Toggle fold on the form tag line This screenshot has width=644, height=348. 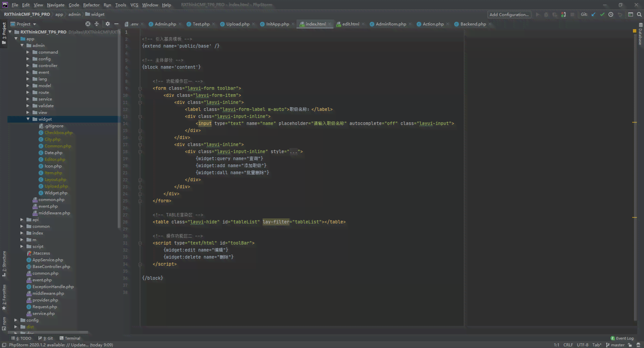tap(140, 88)
